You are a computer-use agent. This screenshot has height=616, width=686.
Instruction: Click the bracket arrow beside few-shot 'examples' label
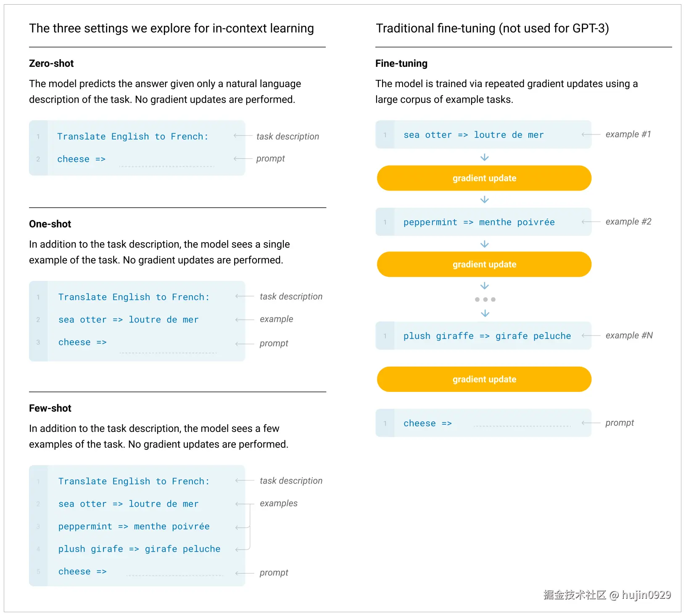coord(245,526)
